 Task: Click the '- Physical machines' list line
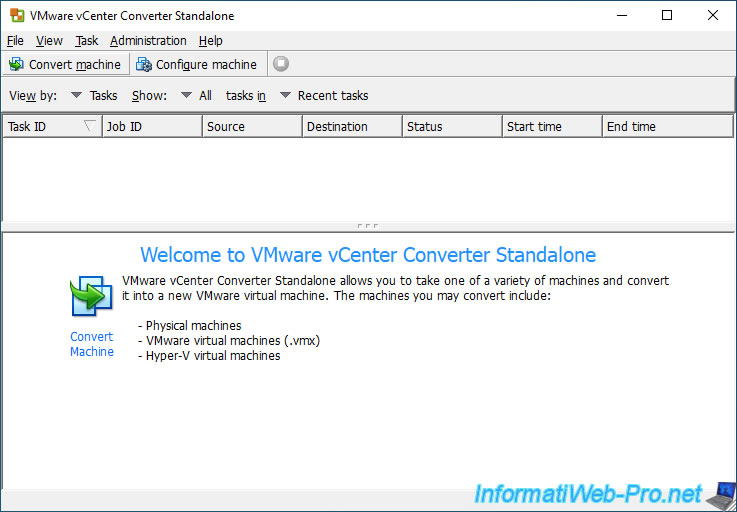189,325
